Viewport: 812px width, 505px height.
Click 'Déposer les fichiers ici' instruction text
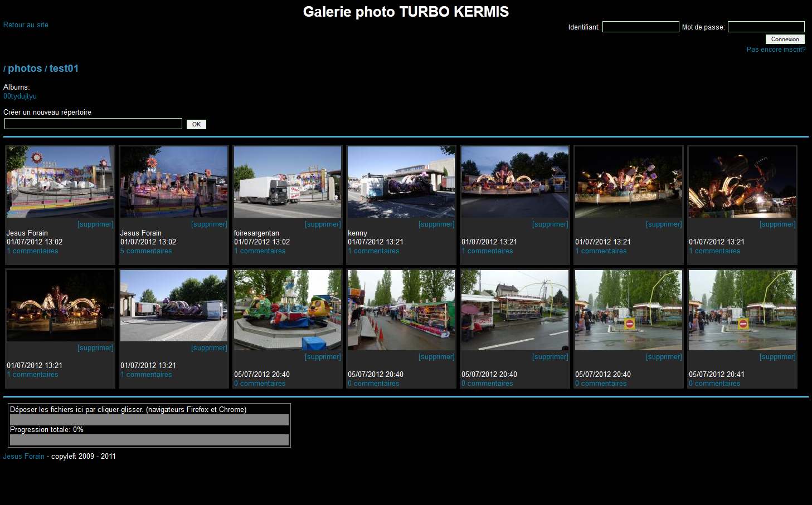click(x=128, y=410)
